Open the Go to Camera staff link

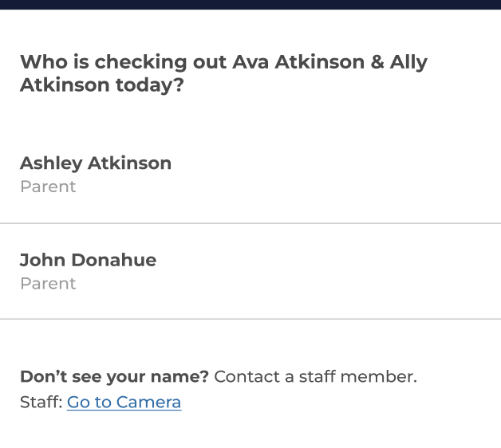pos(124,403)
